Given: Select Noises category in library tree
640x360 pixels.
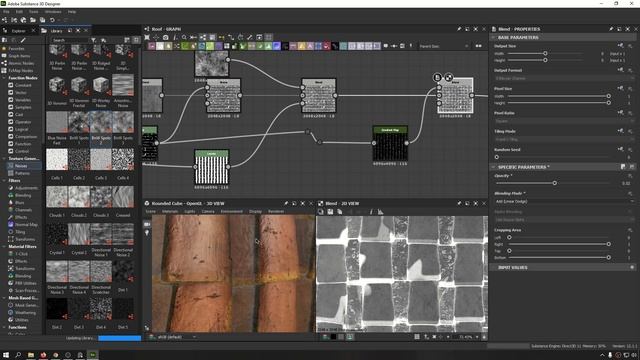Looking at the screenshot, I should tap(21, 166).
